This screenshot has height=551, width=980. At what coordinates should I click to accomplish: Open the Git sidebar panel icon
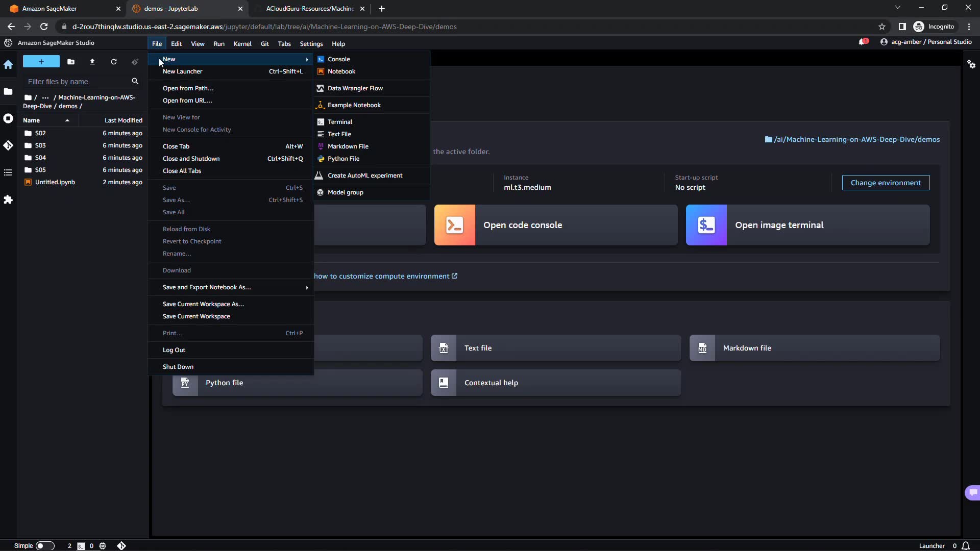(8, 146)
